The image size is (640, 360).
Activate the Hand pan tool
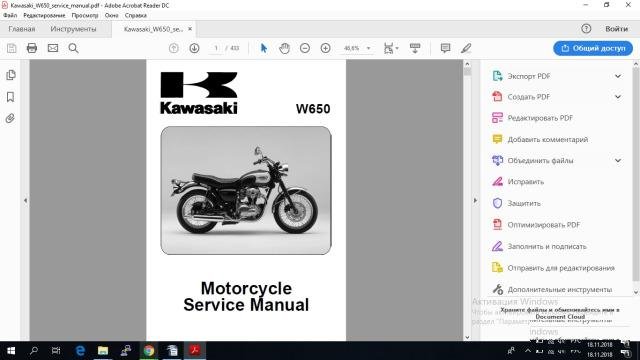click(284, 48)
